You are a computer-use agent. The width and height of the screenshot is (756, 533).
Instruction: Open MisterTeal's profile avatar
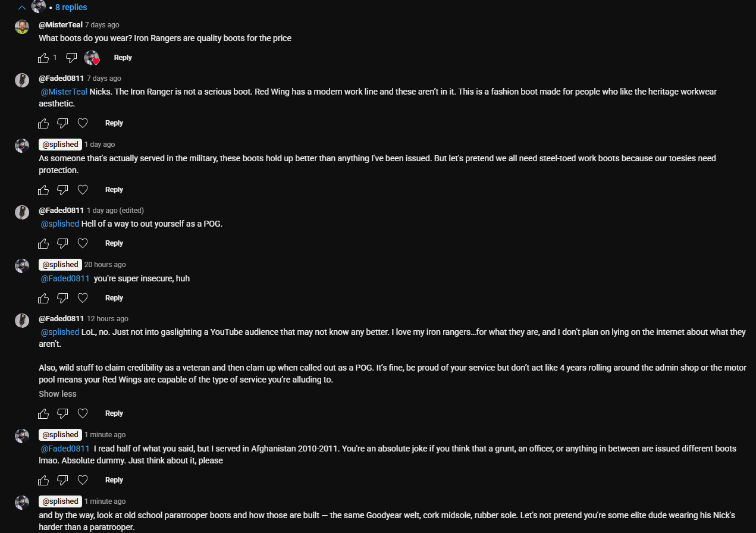22,27
